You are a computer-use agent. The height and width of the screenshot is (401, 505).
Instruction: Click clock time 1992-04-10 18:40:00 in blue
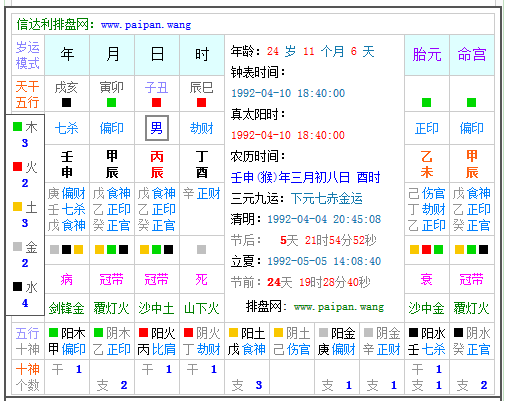point(288,93)
